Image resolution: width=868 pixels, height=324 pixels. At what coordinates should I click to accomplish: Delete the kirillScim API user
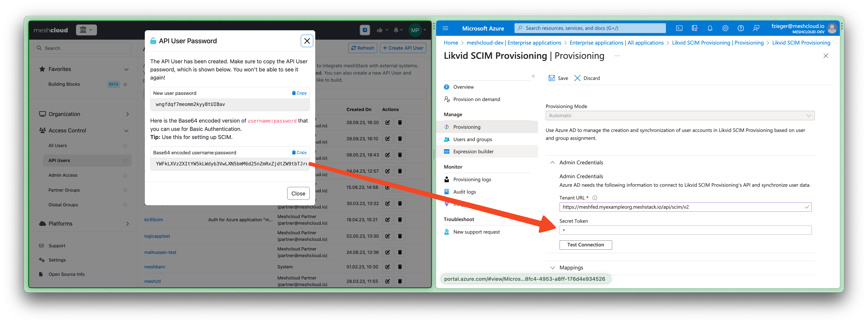click(400, 220)
